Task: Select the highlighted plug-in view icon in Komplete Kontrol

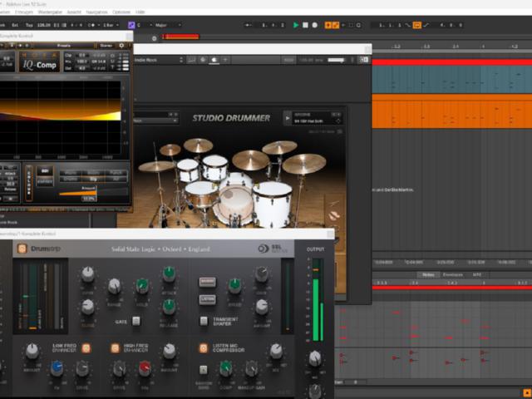Action: click(214, 60)
